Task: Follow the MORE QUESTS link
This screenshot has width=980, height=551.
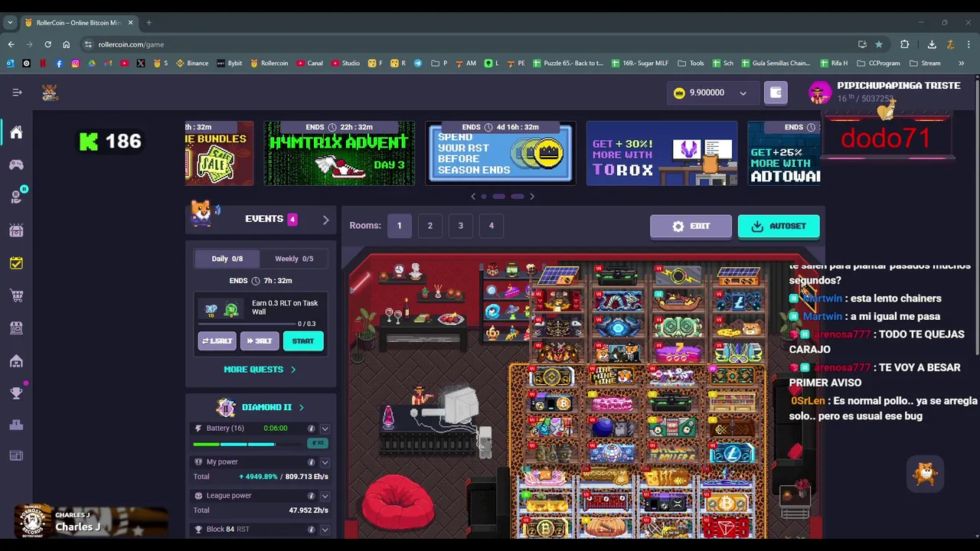Action: coord(260,370)
